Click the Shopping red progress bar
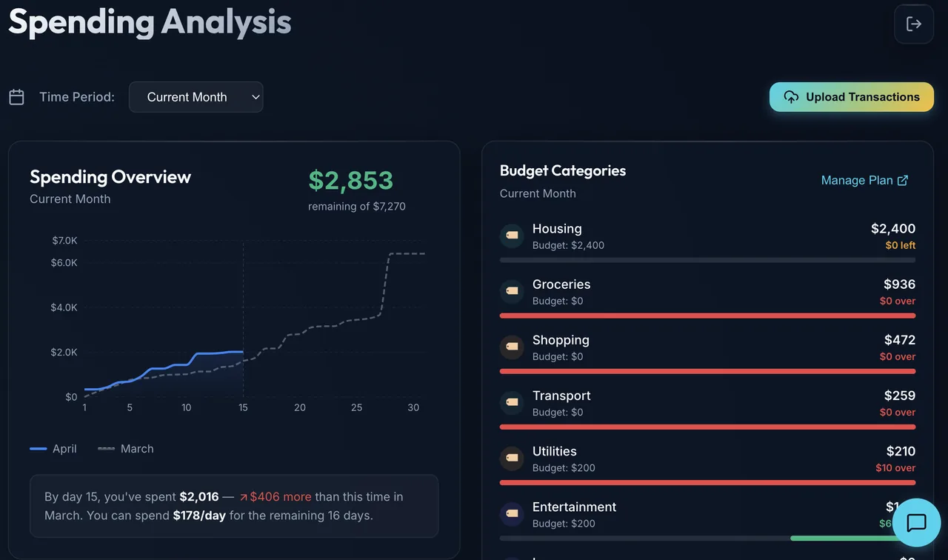Screen dimensions: 948x560 (707, 371)
